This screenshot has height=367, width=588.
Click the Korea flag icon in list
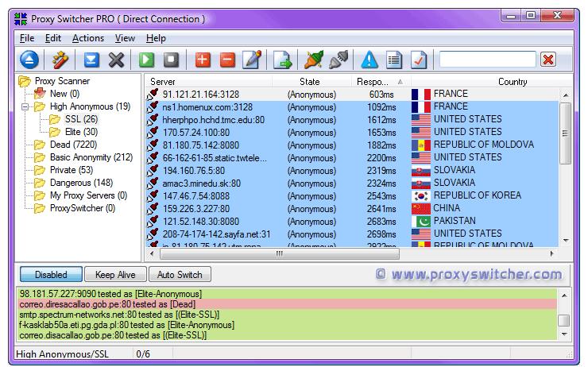click(x=421, y=195)
